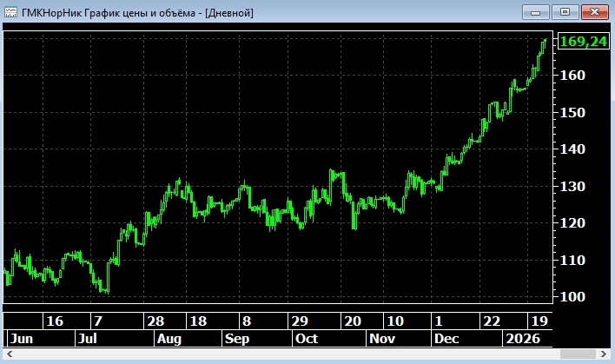Maximize the ГМКНорНик chart window

[x=565, y=12]
